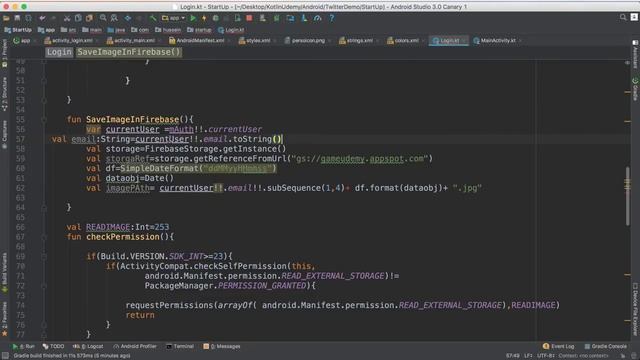
Task: Click the Open folder toolbar icon
Action: 6,18
